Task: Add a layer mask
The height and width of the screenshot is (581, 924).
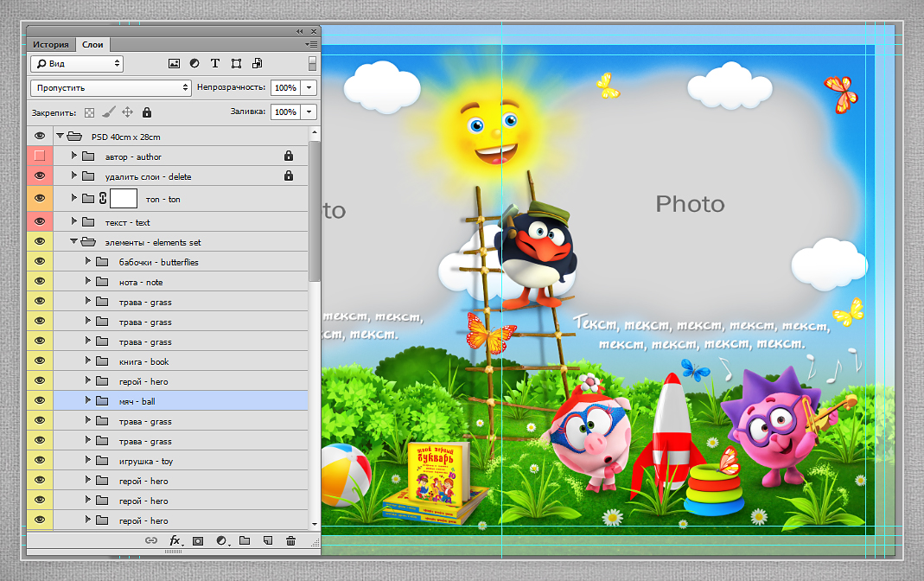Action: coord(198,540)
